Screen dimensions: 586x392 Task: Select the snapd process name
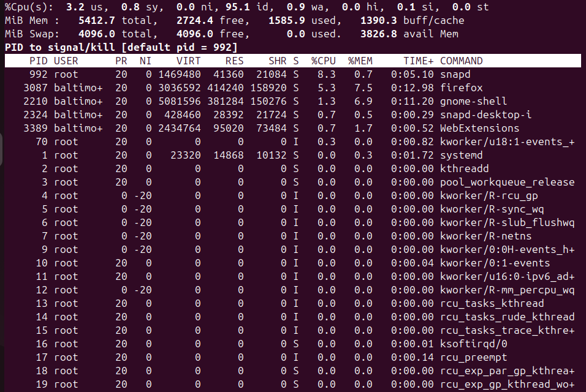pyautogui.click(x=455, y=74)
